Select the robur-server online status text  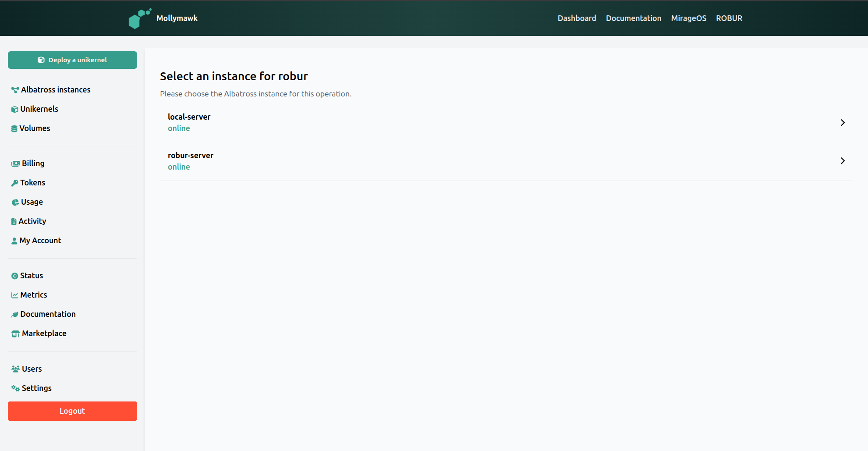click(179, 167)
